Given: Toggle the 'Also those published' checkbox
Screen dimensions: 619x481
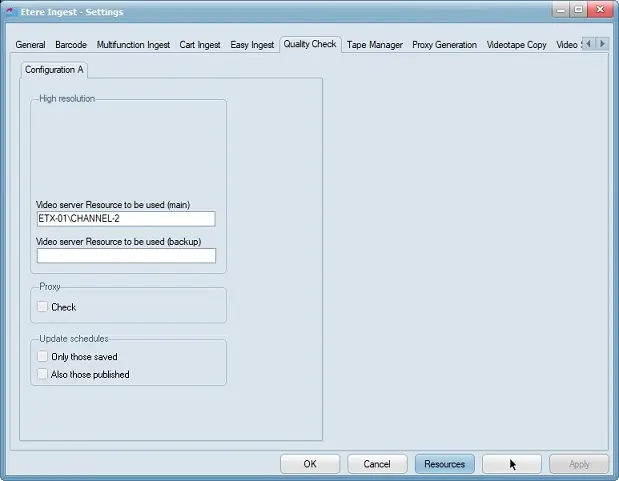Looking at the screenshot, I should tap(42, 374).
